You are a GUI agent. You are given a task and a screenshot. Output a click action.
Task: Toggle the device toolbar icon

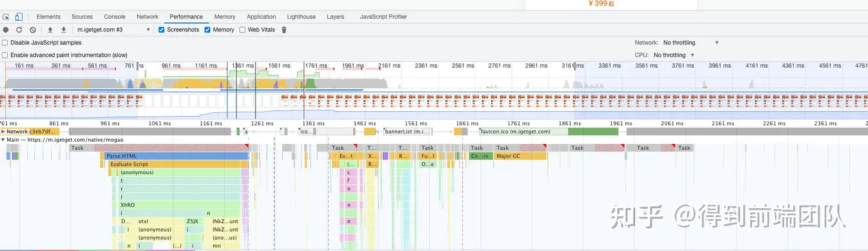(19, 17)
